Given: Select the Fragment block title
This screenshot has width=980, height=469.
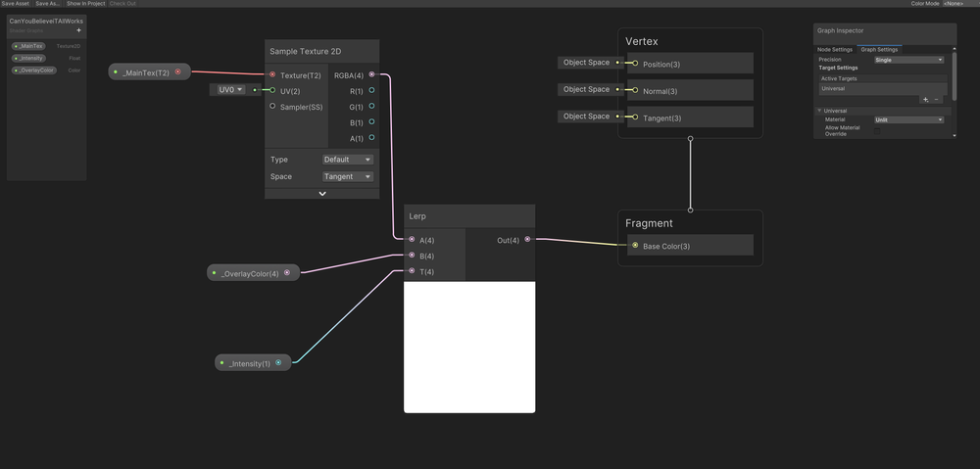Looking at the screenshot, I should pos(649,223).
